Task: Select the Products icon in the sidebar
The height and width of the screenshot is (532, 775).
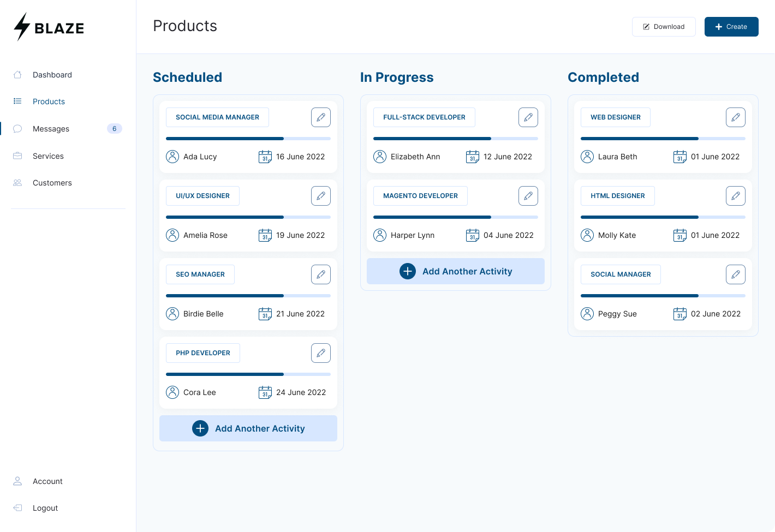Action: (17, 101)
